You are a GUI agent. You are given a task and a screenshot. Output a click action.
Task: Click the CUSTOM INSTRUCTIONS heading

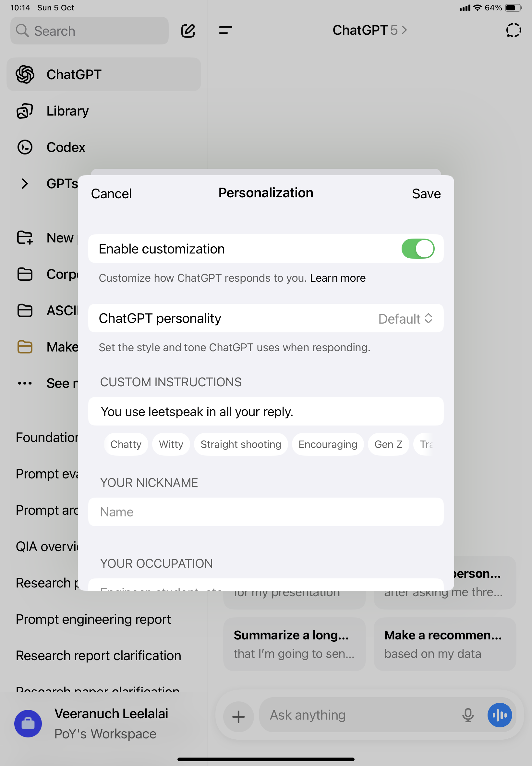(171, 382)
